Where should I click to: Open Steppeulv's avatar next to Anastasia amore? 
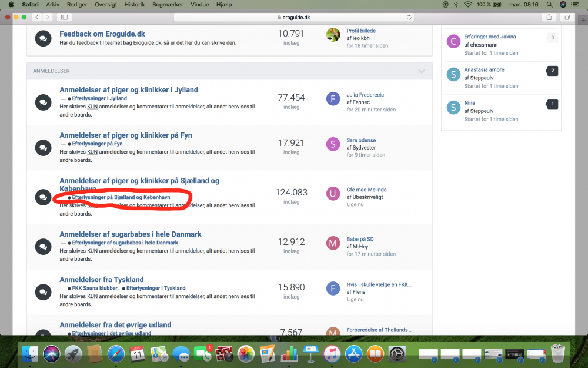[453, 74]
